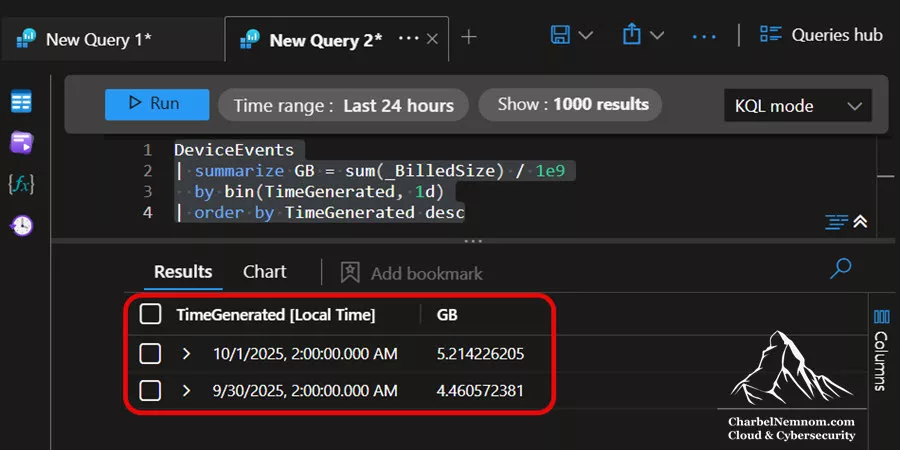Open the Save dropdown arrow
The image size is (900, 450).
tap(585, 36)
